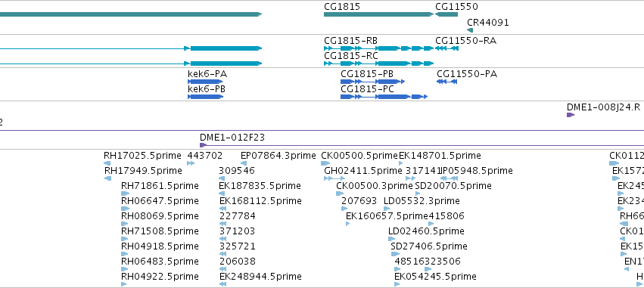
Task: Click the CG1815-RB transcript model
Action: coord(378,48)
